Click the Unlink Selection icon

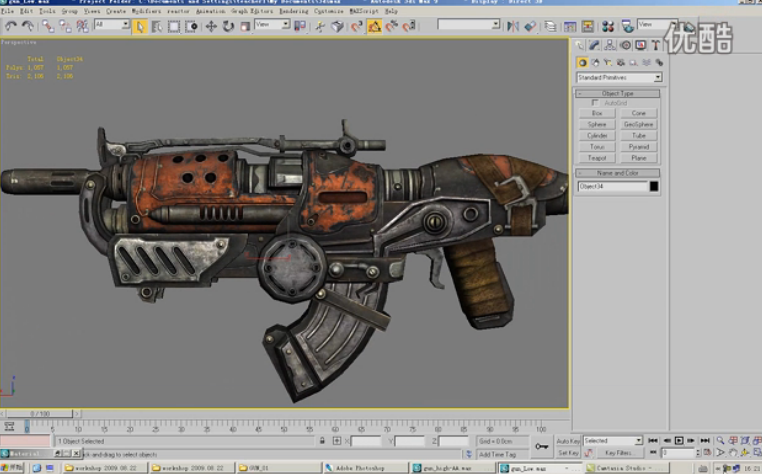click(x=65, y=26)
